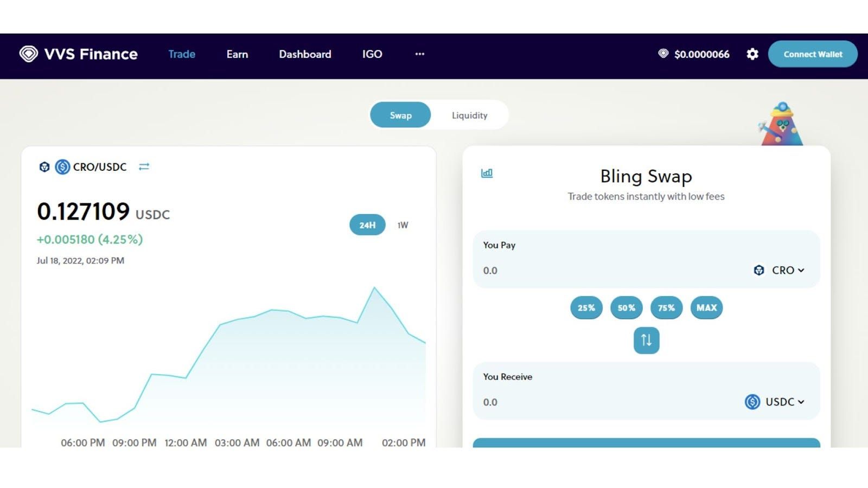Select the 24H chart range
This screenshot has height=488, width=868.
tap(367, 225)
